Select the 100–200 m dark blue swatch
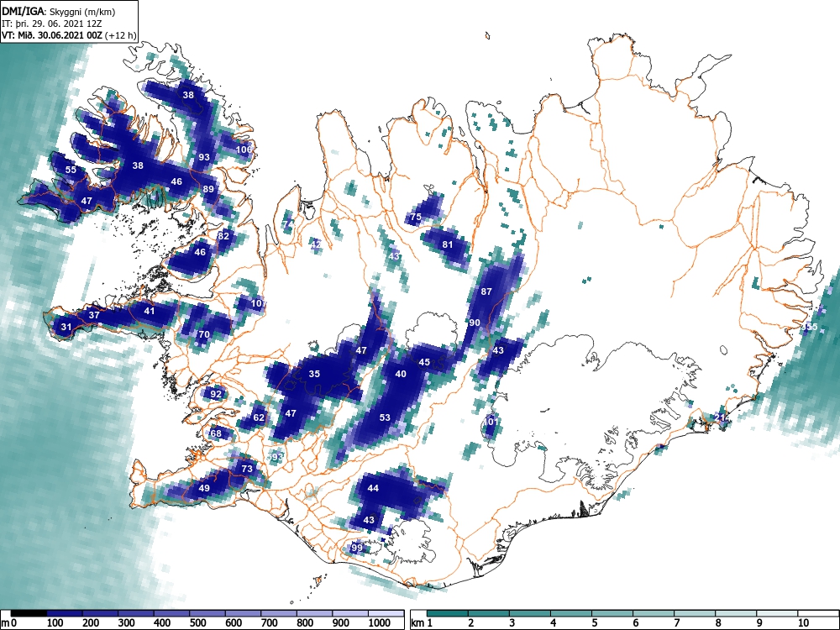Image resolution: width=840 pixels, height=630 pixels. pyautogui.click(x=65, y=613)
